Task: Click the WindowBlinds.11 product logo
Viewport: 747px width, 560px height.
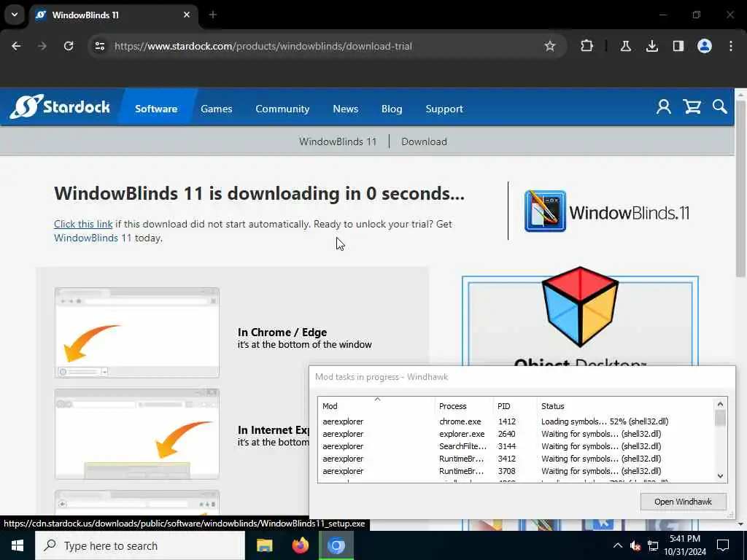Action: click(607, 211)
